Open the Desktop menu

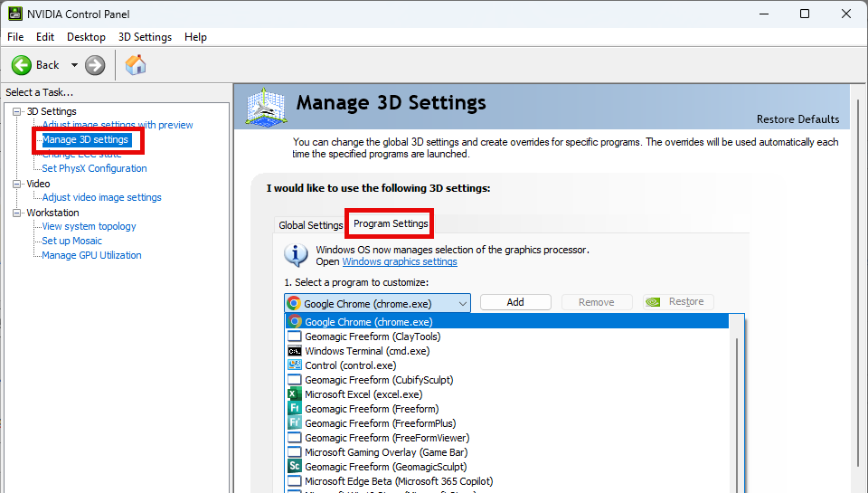click(87, 37)
